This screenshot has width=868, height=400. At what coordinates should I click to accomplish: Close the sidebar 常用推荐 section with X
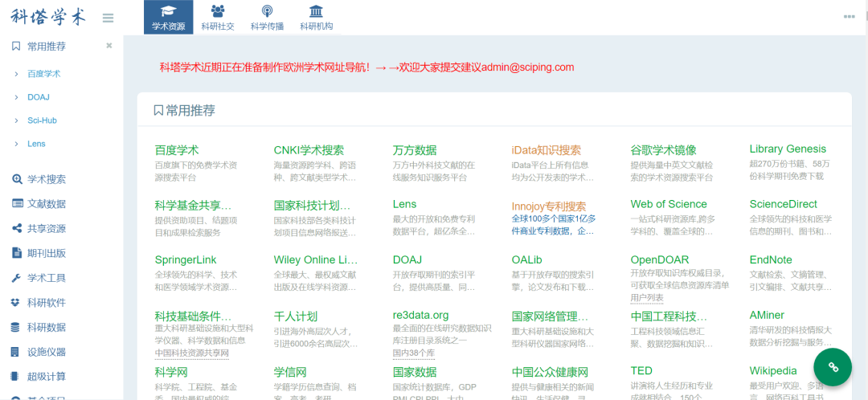(109, 45)
